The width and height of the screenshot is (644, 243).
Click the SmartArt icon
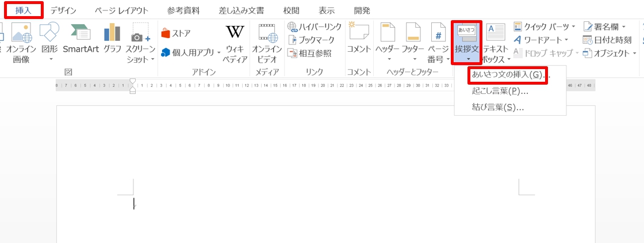[80, 35]
